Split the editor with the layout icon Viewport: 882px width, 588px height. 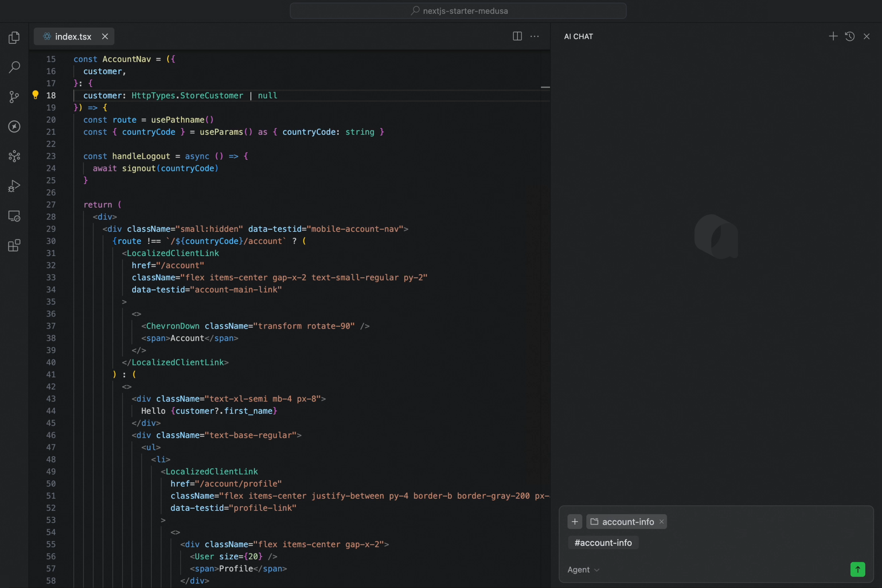(x=517, y=36)
